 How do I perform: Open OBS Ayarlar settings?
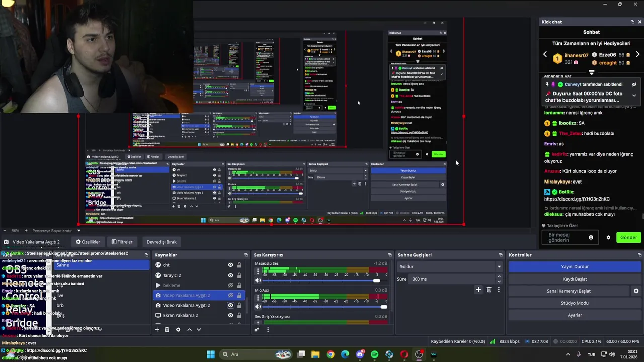(x=575, y=315)
